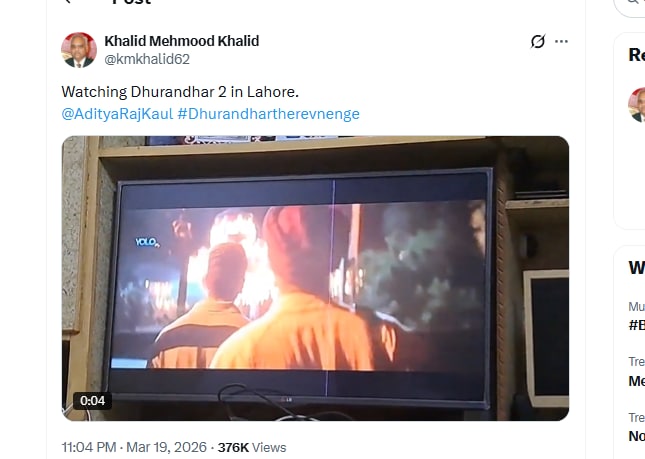645x459 pixels.
Task: Click the Grok circle-slash icon
Action: 538,41
